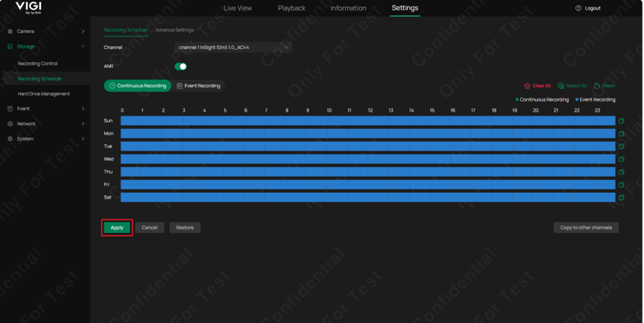
Task: Click the Event Recording blue legend swatch
Action: [x=577, y=100]
